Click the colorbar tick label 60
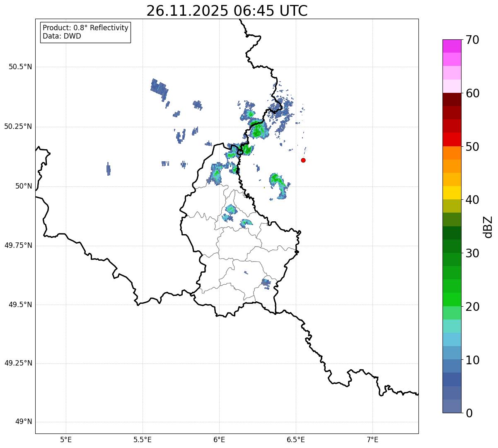Image resolution: width=498 pixels, height=448 pixels. click(x=472, y=93)
